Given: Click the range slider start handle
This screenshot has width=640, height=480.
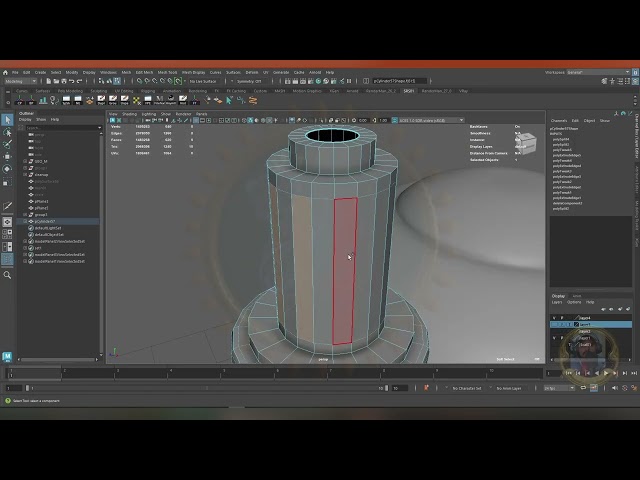Looking at the screenshot, I should 27,388.
